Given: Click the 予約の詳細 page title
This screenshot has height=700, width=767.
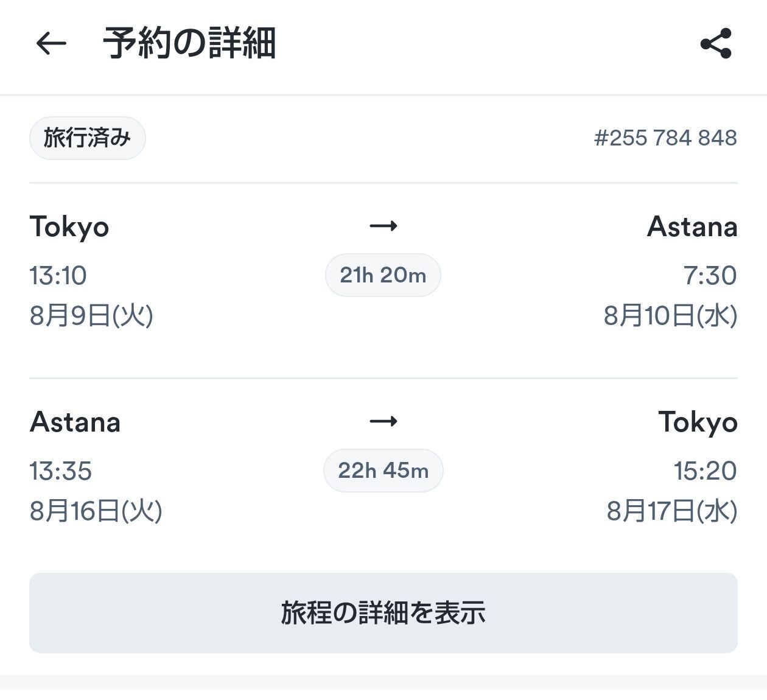Looking at the screenshot, I should [189, 43].
